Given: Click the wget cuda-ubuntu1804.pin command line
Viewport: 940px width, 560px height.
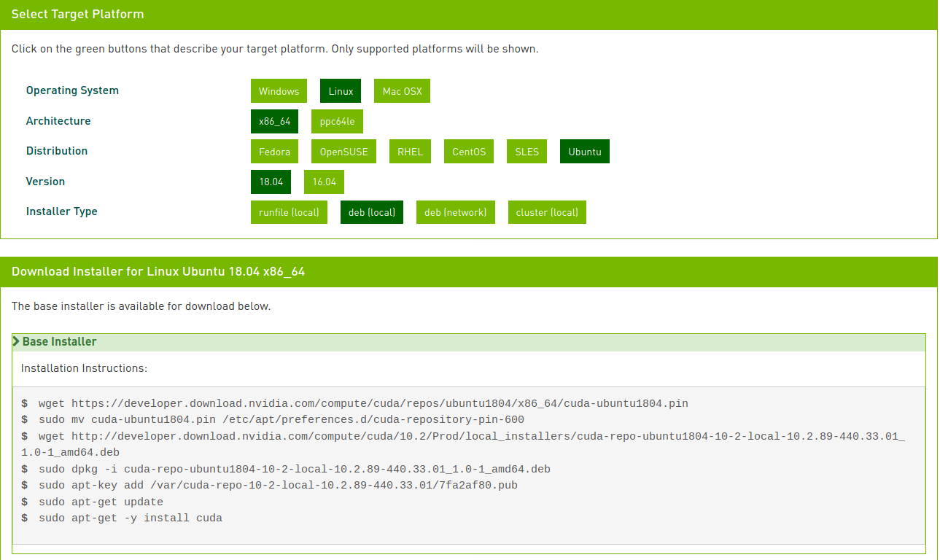Looking at the screenshot, I should click(354, 403).
